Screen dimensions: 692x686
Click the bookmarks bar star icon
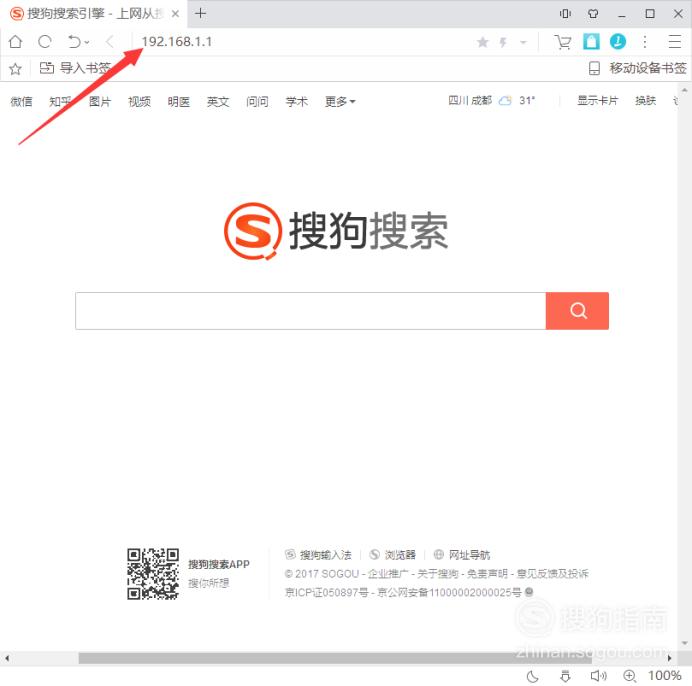(x=15, y=68)
